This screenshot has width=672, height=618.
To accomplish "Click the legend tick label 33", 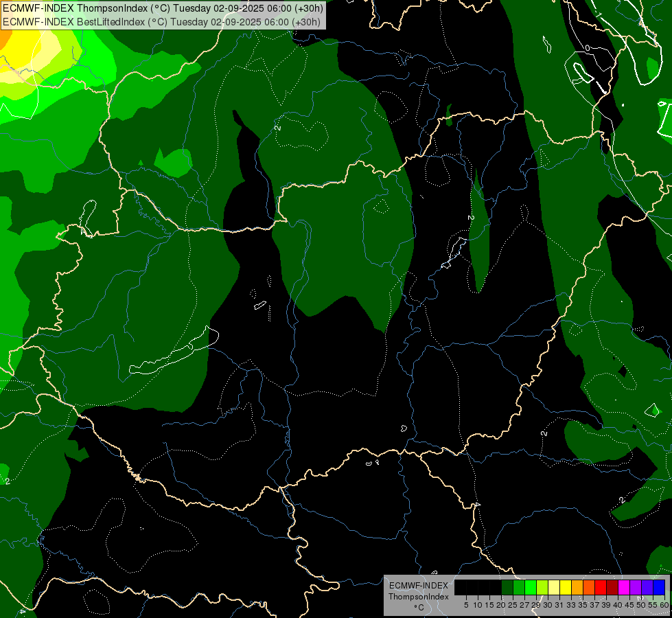I will click(571, 605).
